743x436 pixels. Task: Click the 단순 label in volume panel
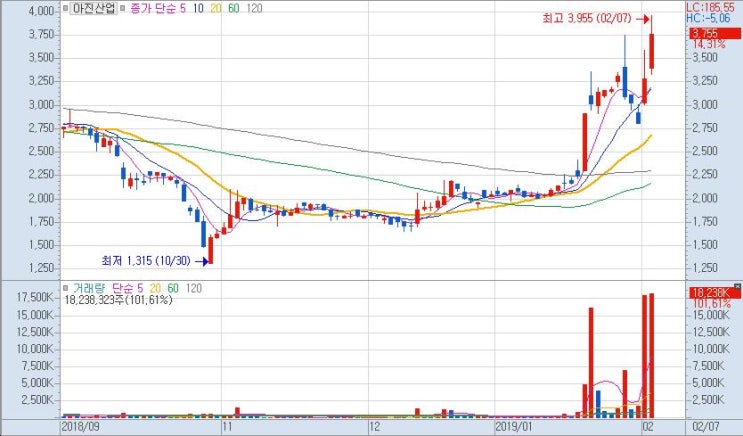tap(123, 288)
